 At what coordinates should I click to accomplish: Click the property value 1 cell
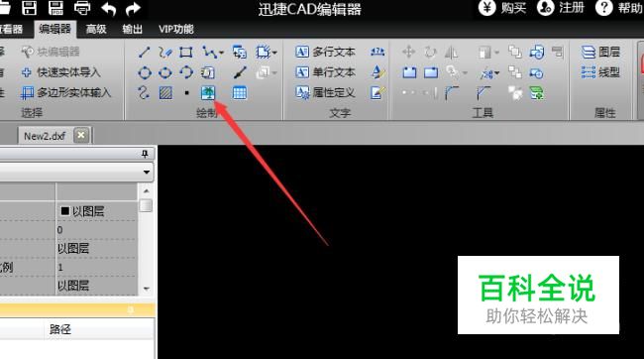coord(96,268)
